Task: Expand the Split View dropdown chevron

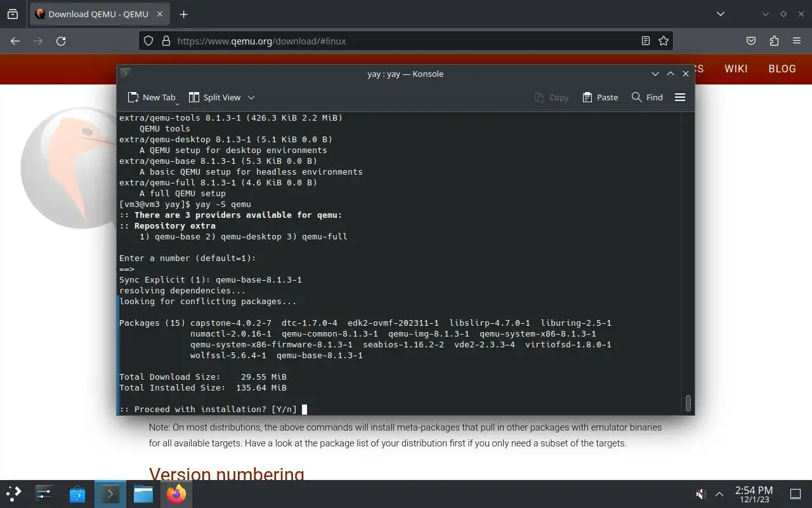Action: 251,97
